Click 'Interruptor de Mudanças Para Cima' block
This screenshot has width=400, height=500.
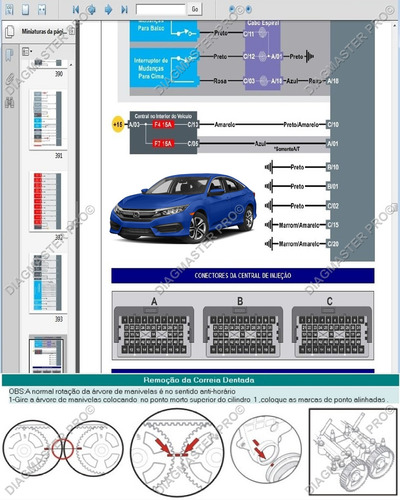164,68
